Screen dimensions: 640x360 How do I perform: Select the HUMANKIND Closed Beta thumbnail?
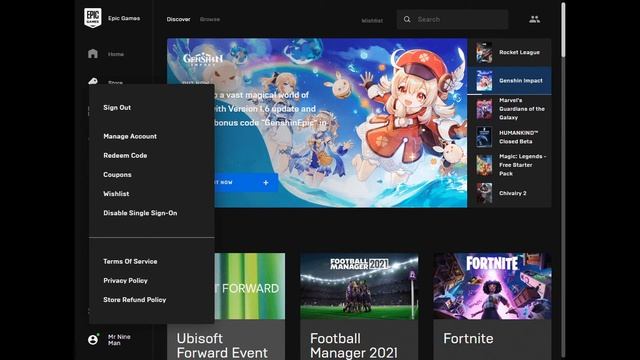(484, 137)
